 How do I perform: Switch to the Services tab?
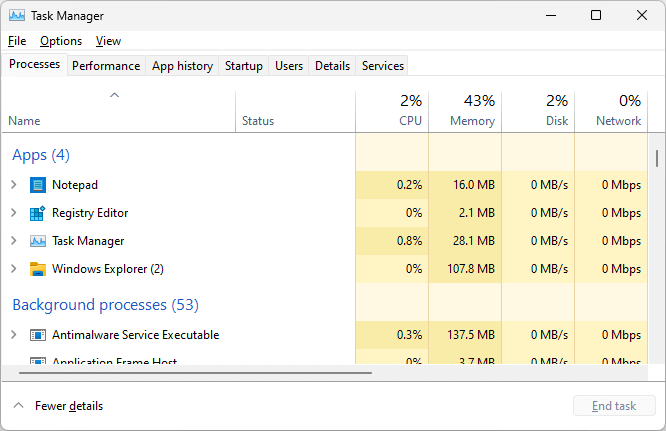pos(383,66)
